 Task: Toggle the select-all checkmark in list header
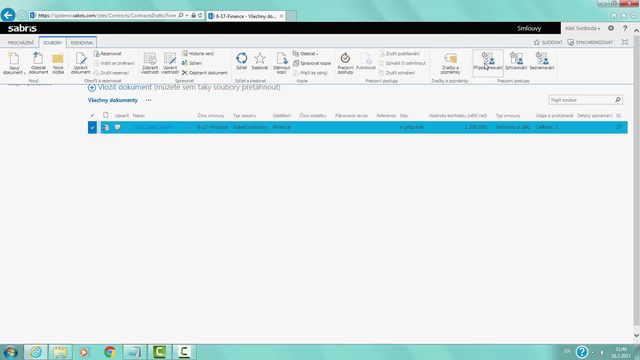(92, 116)
